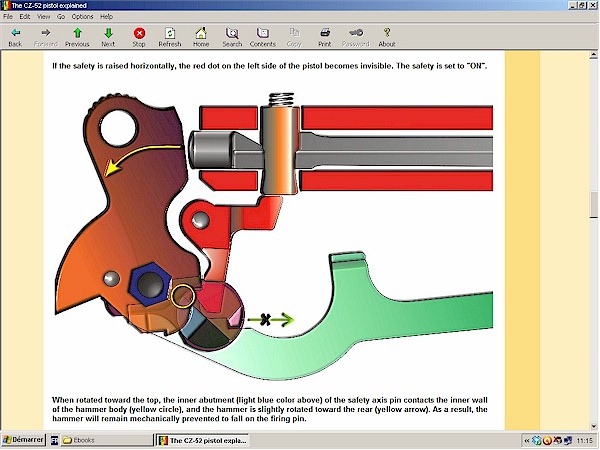This screenshot has width=600, height=450.
Task: Open the Go menu
Action: (x=61, y=16)
